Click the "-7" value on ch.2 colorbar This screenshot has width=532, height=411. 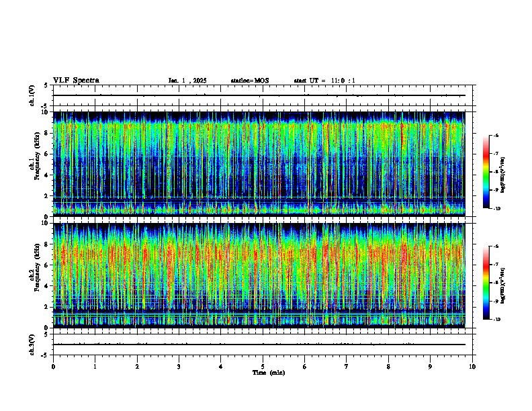pyautogui.click(x=496, y=265)
